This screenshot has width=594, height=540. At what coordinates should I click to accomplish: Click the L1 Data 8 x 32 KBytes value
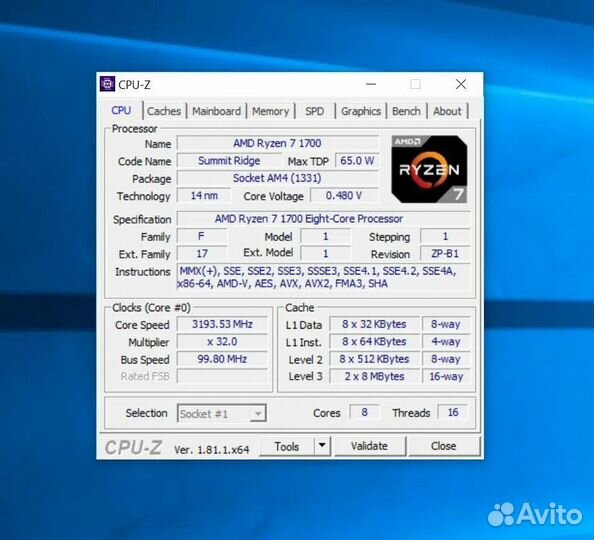pyautogui.click(x=374, y=324)
